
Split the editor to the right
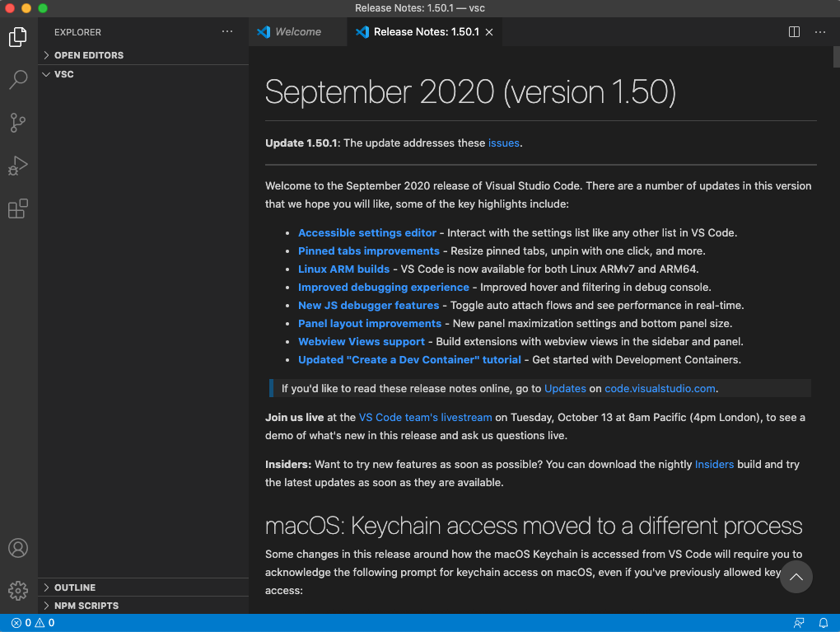point(794,31)
